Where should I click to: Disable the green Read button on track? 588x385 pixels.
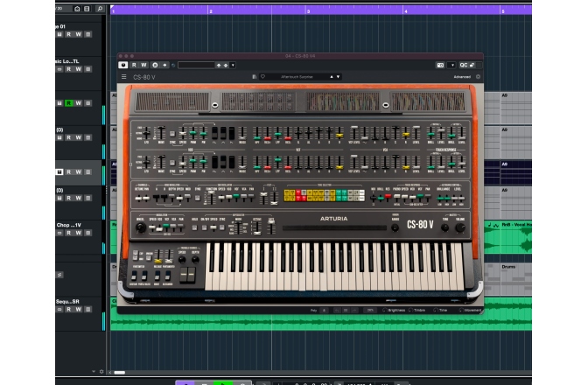click(x=68, y=103)
